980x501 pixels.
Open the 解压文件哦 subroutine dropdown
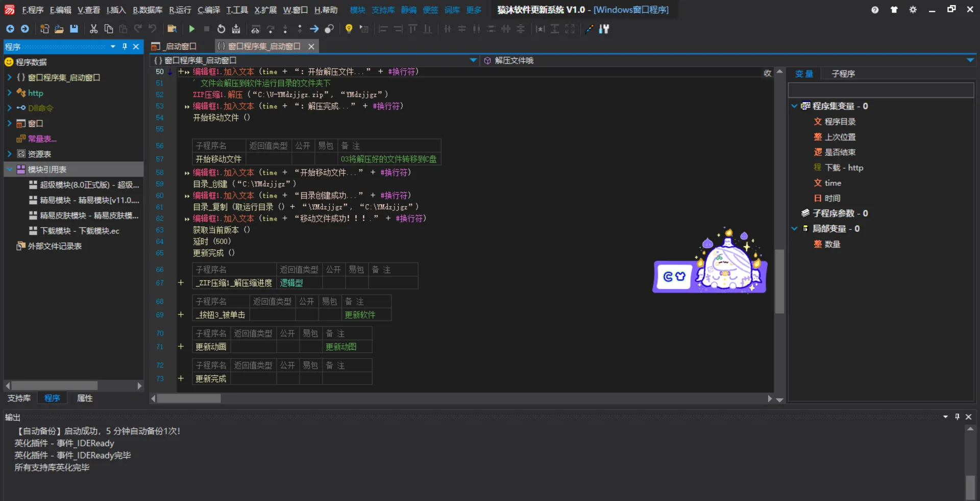970,60
